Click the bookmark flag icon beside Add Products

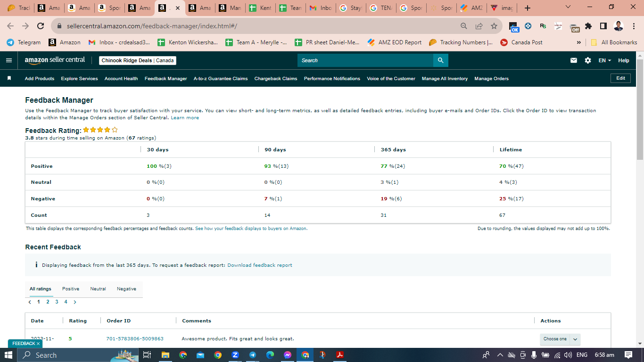click(9, 78)
